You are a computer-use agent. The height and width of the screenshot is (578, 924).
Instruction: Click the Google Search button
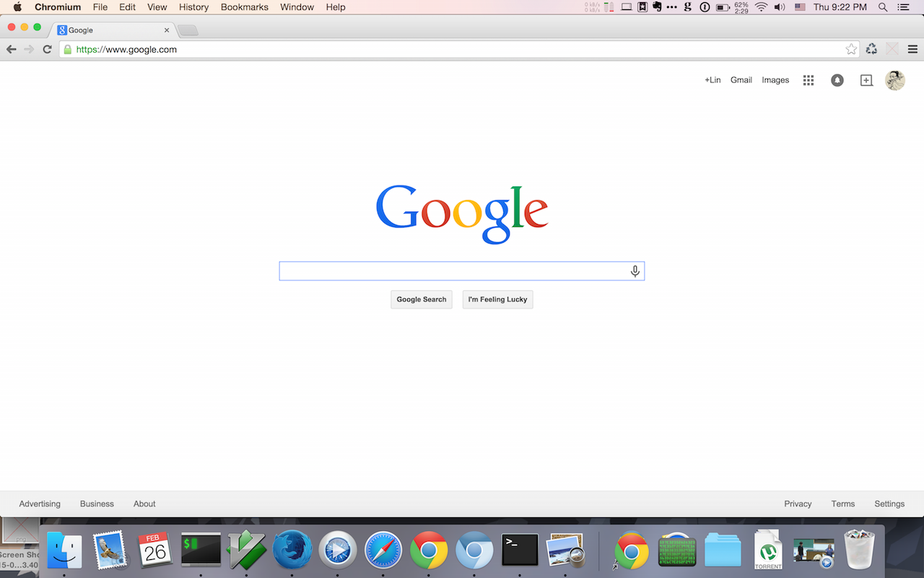[x=422, y=299]
